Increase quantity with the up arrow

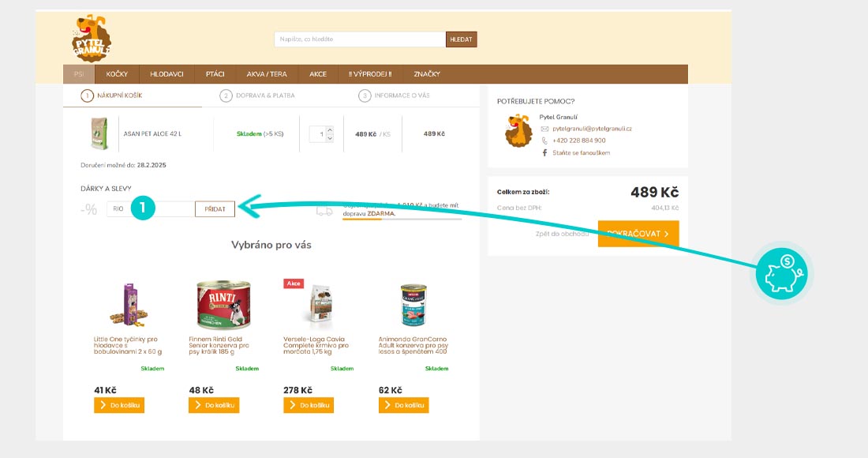tap(329, 130)
